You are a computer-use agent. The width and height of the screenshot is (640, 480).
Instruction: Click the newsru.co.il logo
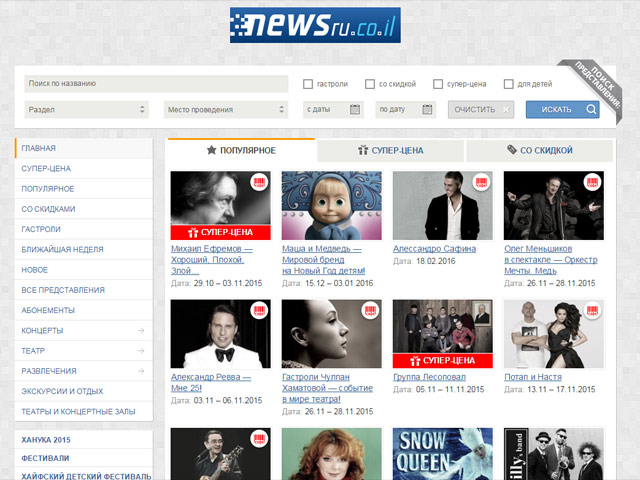[315, 25]
